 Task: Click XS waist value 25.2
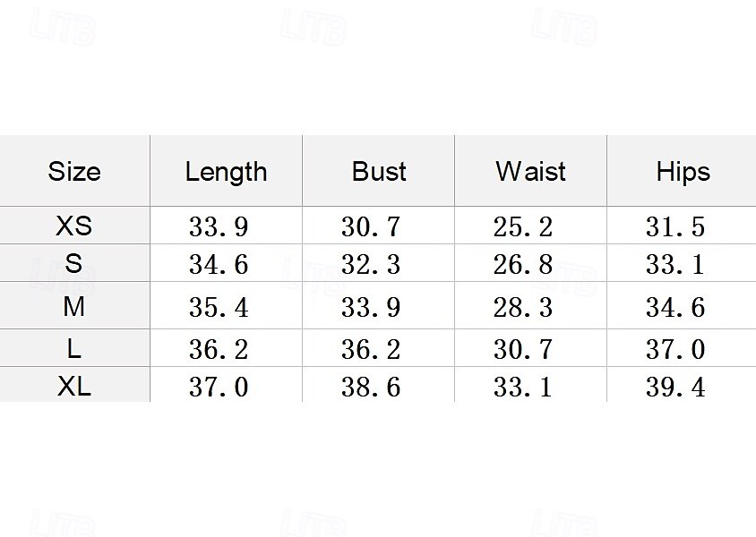[523, 226]
